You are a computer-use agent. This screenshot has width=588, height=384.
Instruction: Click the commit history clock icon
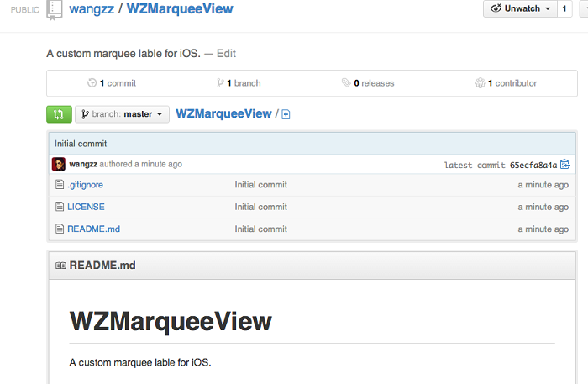(92, 83)
